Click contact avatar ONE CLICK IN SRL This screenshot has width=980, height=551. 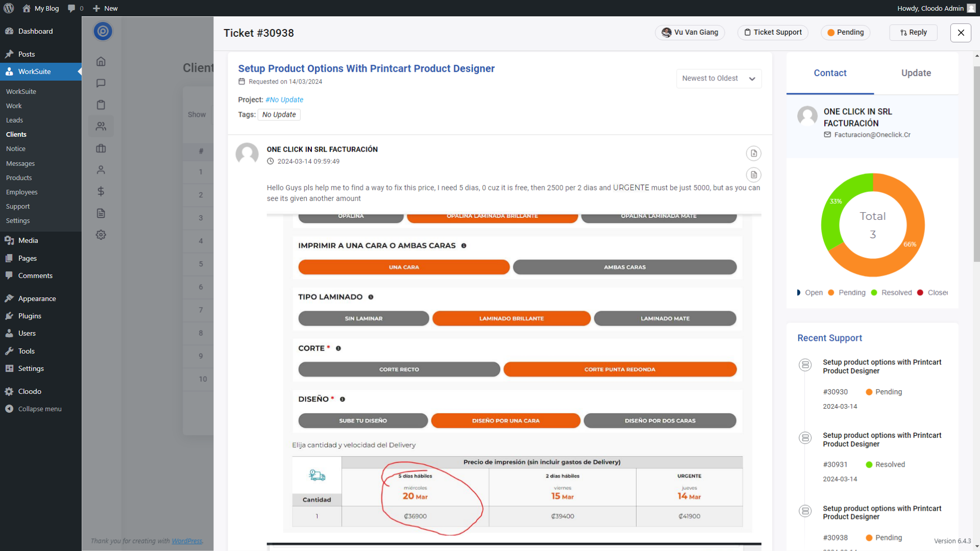tap(807, 116)
